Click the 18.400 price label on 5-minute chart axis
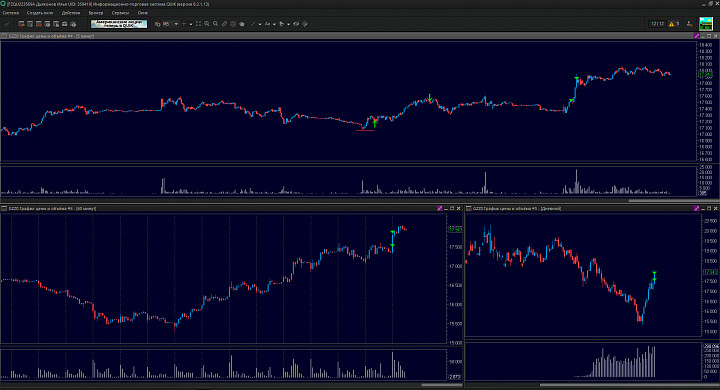Image resolution: width=720 pixels, height=390 pixels. coord(705,45)
